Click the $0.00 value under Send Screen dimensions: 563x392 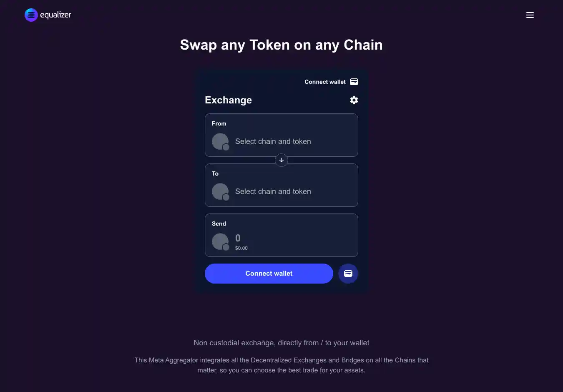pyautogui.click(x=241, y=248)
